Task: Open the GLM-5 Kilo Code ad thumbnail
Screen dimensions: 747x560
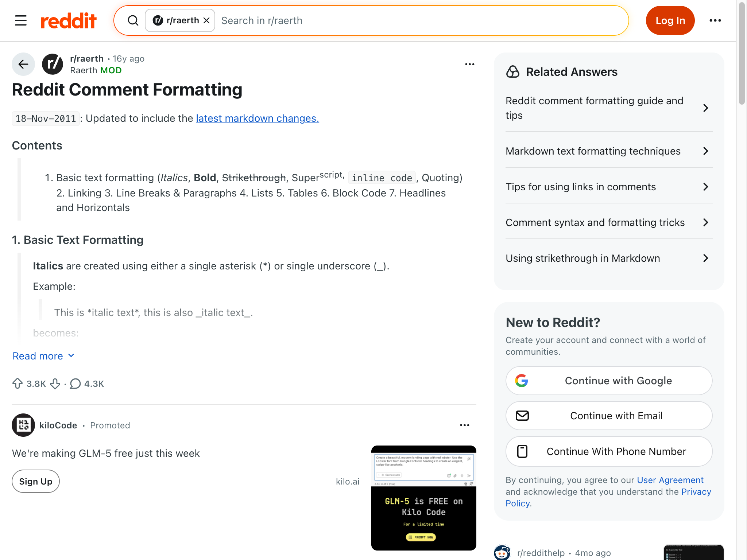Action: tap(423, 498)
